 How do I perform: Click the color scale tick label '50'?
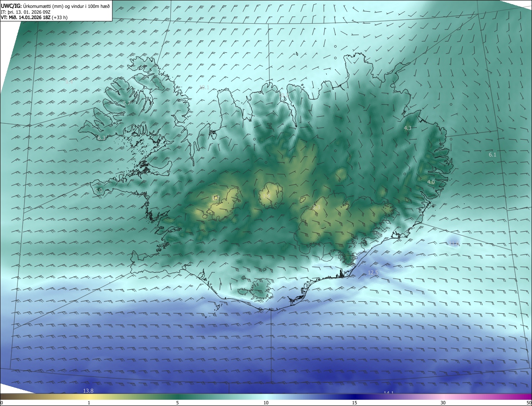click(x=529, y=403)
